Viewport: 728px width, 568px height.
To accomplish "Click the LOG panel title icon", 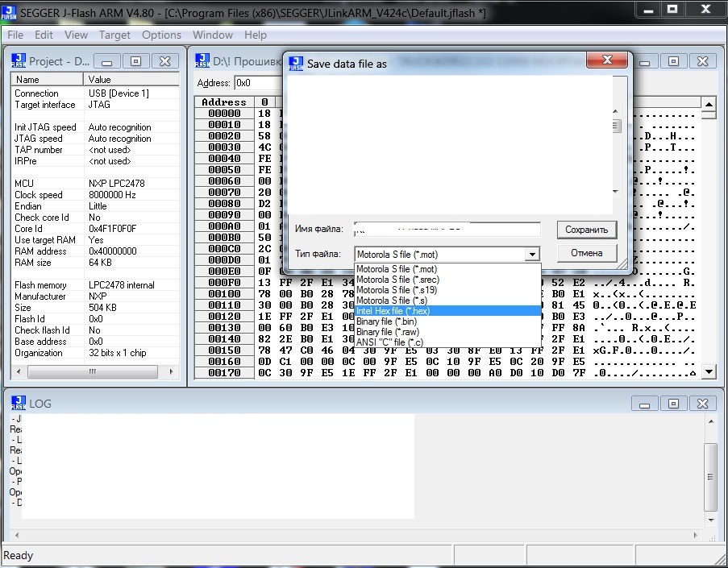I will click(19, 403).
